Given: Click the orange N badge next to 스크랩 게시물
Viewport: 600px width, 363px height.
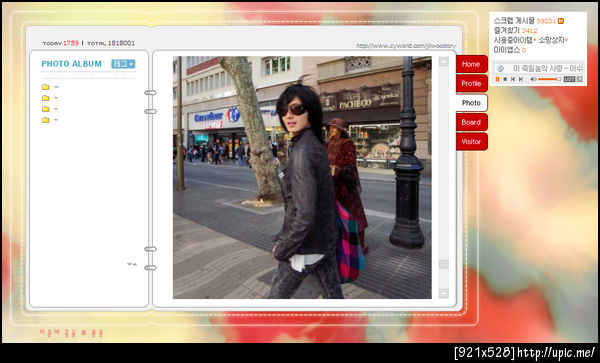Looking at the screenshot, I should point(561,21).
